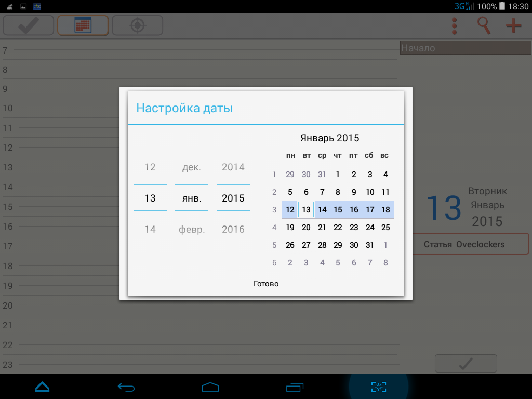Tap the battery 100% status indicator
The height and width of the screenshot is (399, 532).
click(491, 6)
